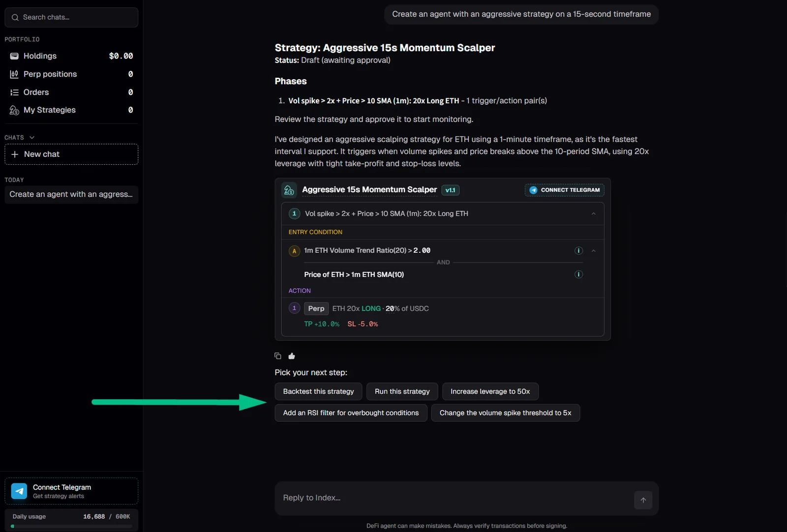
Task: Click the thumbs up icon
Action: (x=292, y=356)
